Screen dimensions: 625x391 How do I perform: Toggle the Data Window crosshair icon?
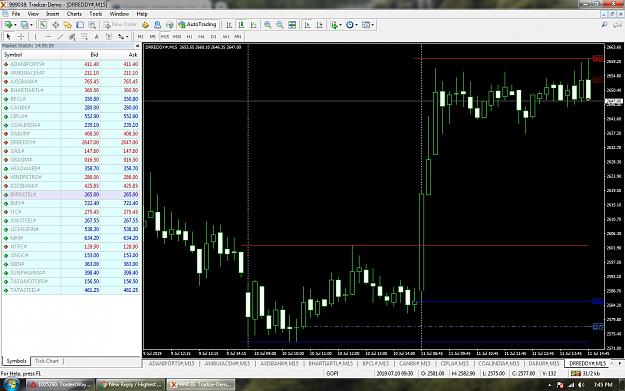pyautogui.click(x=55, y=25)
